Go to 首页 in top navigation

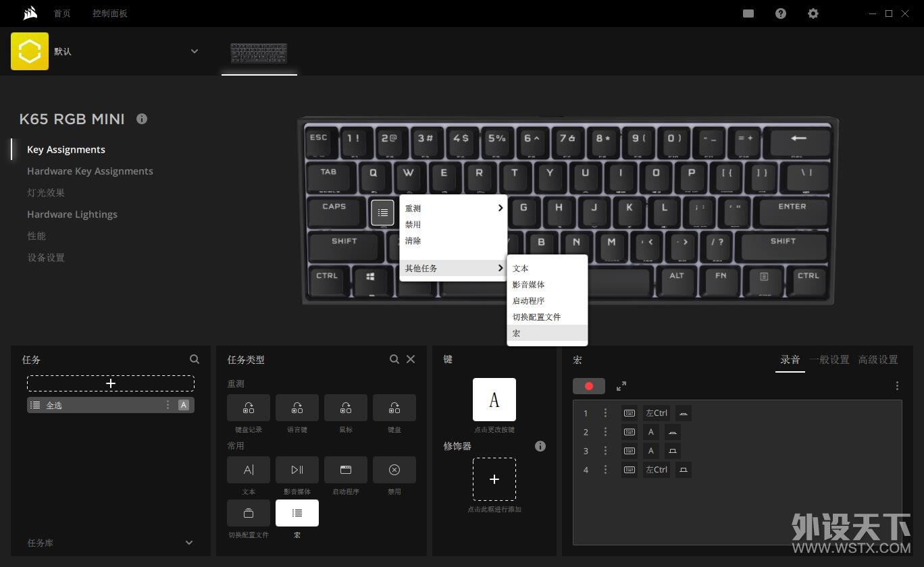62,13
